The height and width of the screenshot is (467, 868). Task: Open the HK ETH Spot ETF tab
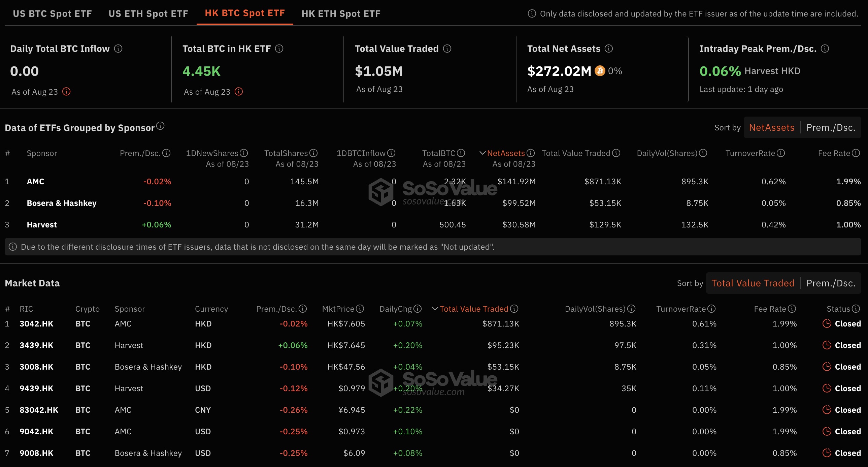click(341, 13)
